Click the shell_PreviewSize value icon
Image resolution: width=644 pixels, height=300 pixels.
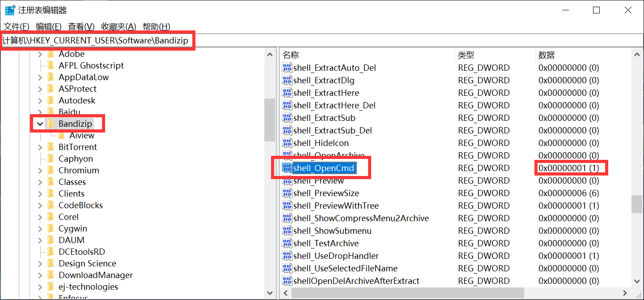click(x=286, y=193)
